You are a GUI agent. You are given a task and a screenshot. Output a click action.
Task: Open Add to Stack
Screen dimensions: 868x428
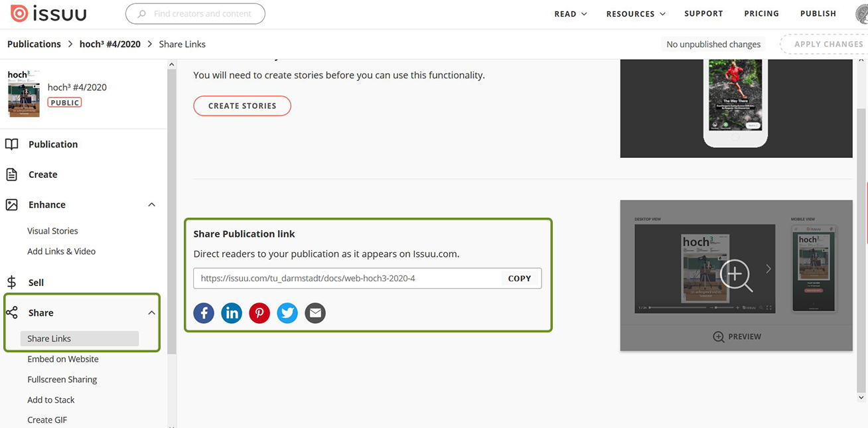[50, 400]
